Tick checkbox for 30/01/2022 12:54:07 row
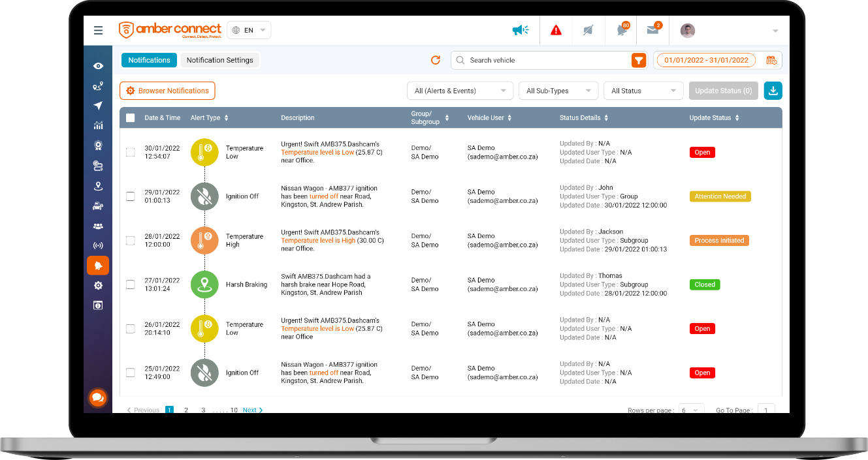The height and width of the screenshot is (460, 868). (131, 152)
